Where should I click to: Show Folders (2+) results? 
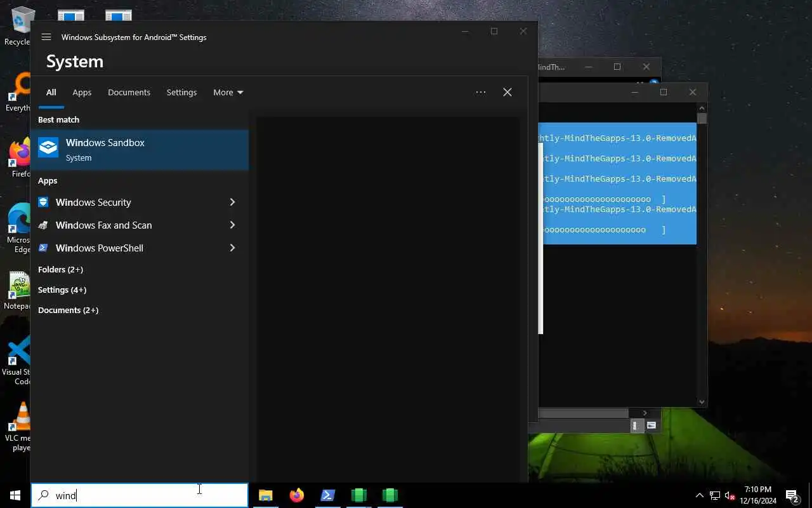click(60, 269)
